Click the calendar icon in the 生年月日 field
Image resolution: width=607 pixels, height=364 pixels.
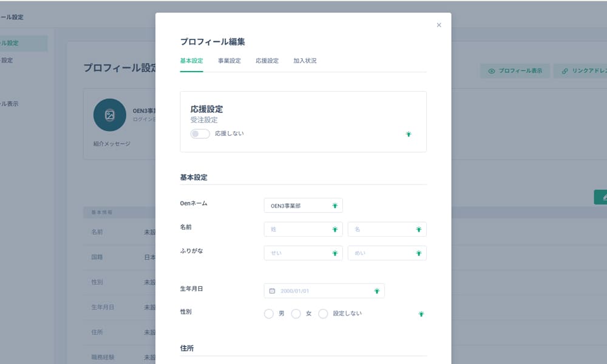[272, 291]
